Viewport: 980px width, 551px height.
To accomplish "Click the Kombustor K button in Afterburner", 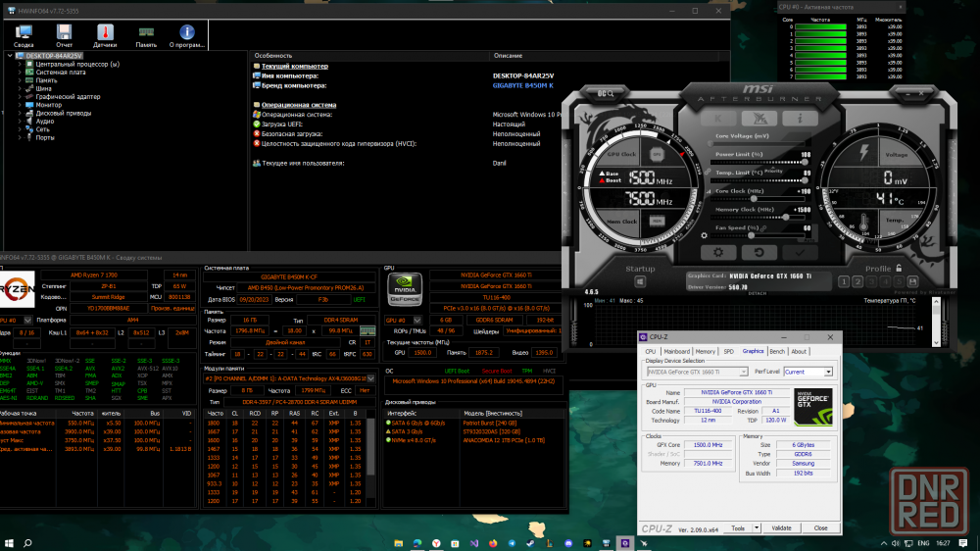I will pyautogui.click(x=718, y=118).
